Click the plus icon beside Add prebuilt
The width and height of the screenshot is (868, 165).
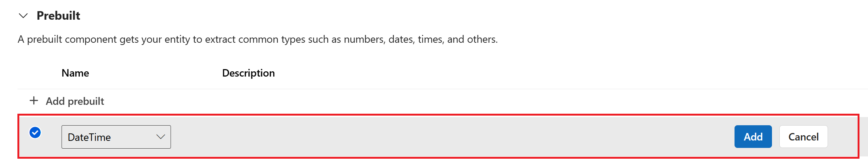tap(34, 101)
